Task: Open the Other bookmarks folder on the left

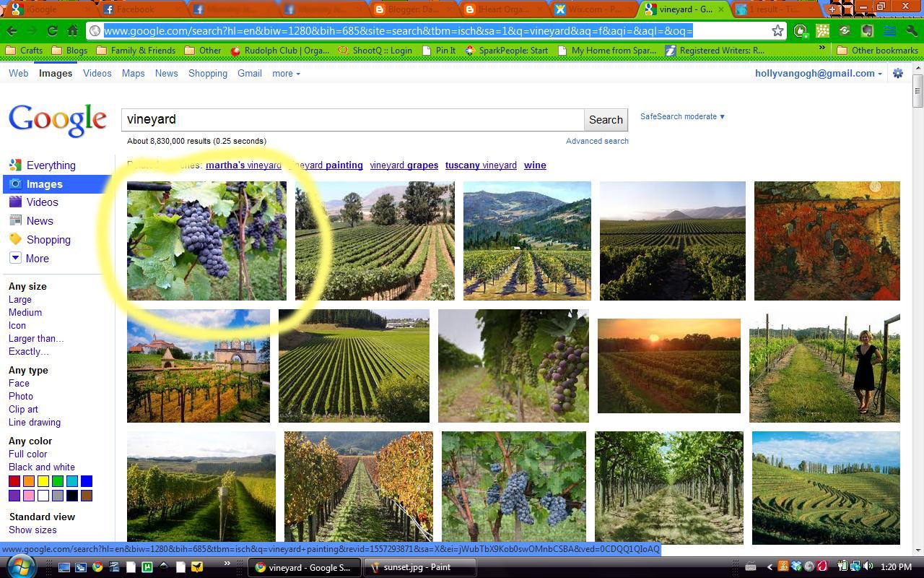Action: coord(203,51)
